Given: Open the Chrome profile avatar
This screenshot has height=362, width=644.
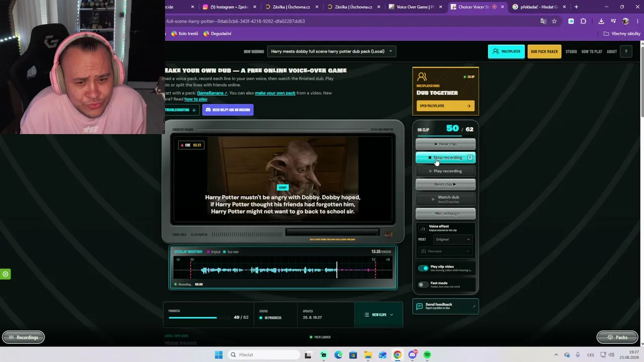Looking at the screenshot, I should click(625, 21).
